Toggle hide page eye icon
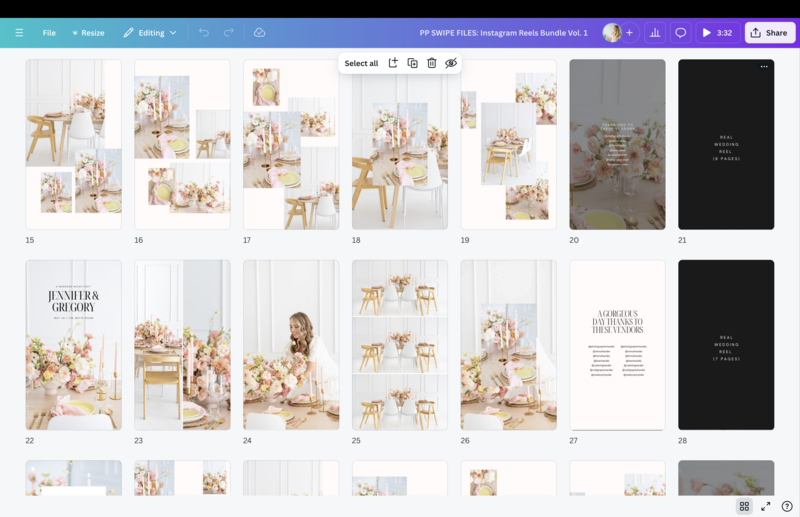800x517 pixels. pos(451,63)
